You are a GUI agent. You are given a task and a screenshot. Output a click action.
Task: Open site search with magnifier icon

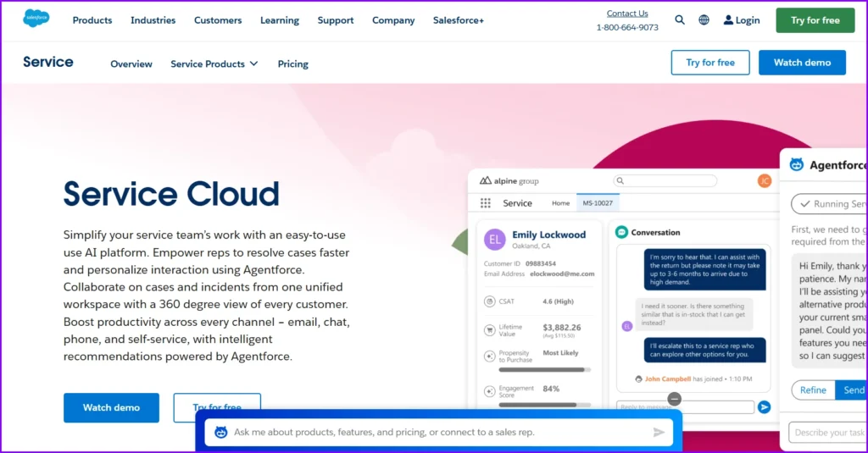(680, 20)
